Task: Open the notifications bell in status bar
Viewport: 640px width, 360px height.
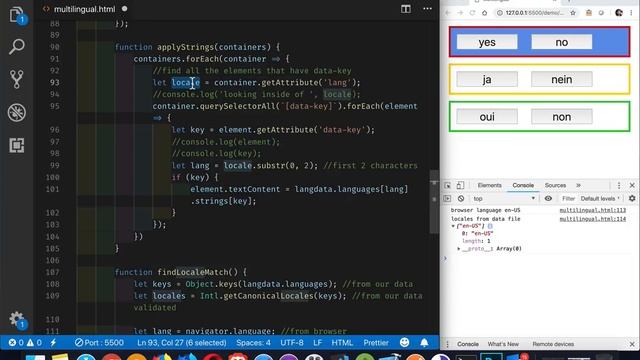Action: click(x=424, y=343)
